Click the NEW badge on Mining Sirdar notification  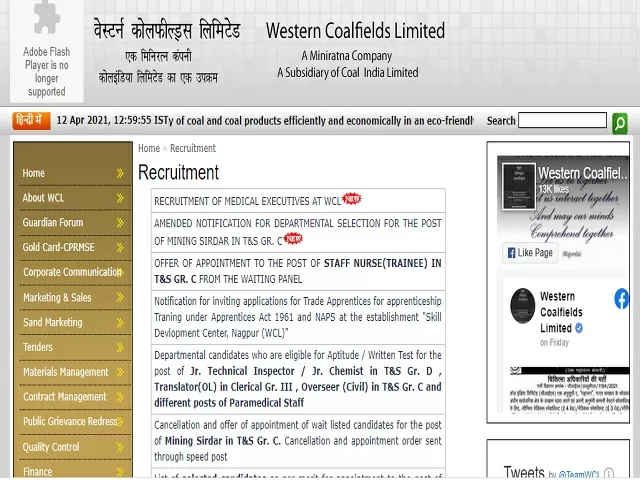[293, 238]
